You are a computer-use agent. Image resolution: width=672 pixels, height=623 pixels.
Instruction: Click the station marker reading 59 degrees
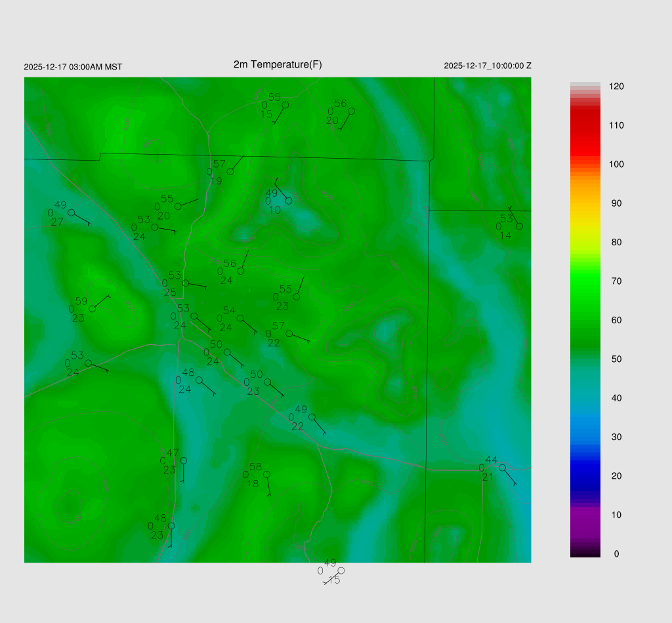[93, 309]
